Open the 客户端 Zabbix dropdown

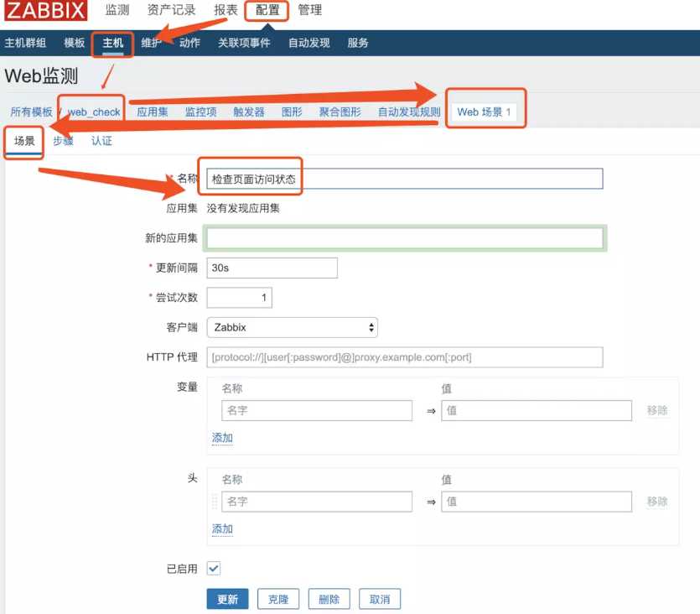point(292,327)
